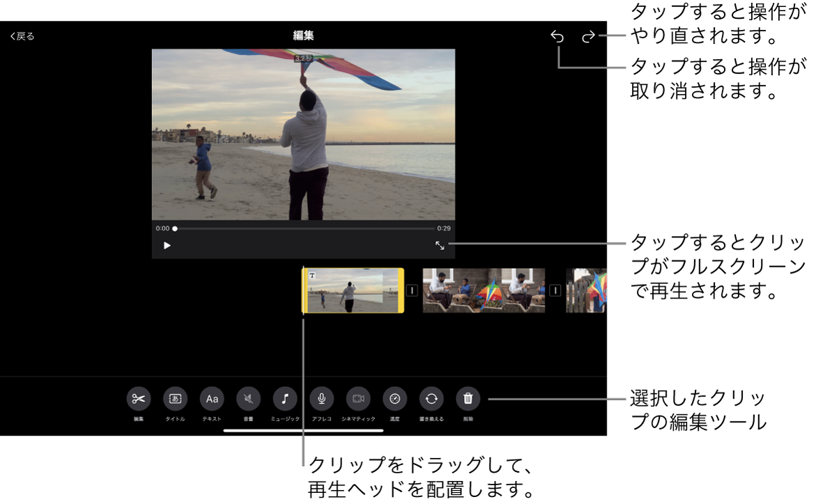Image resolution: width=832 pixels, height=504 pixels.
Task: Click the 0:29 total duration label
Action: (x=444, y=228)
